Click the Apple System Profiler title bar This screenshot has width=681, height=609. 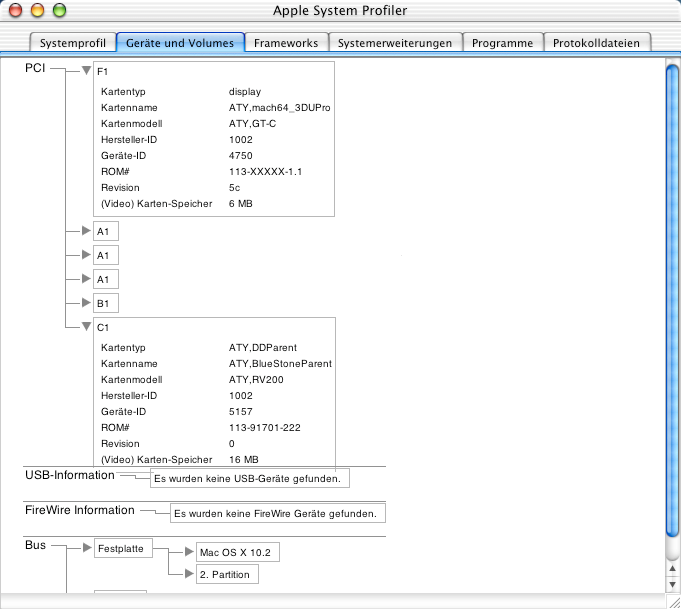340,10
